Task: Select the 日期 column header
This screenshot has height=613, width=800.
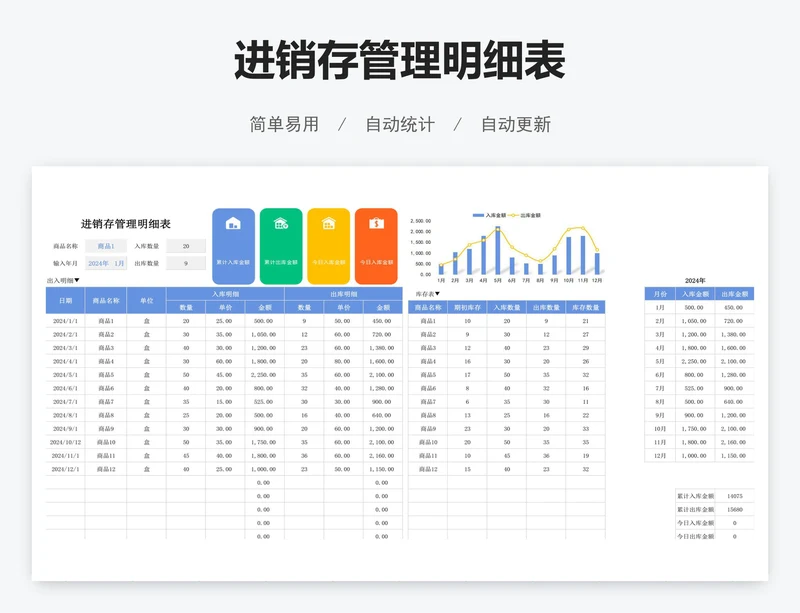Action: (x=65, y=300)
